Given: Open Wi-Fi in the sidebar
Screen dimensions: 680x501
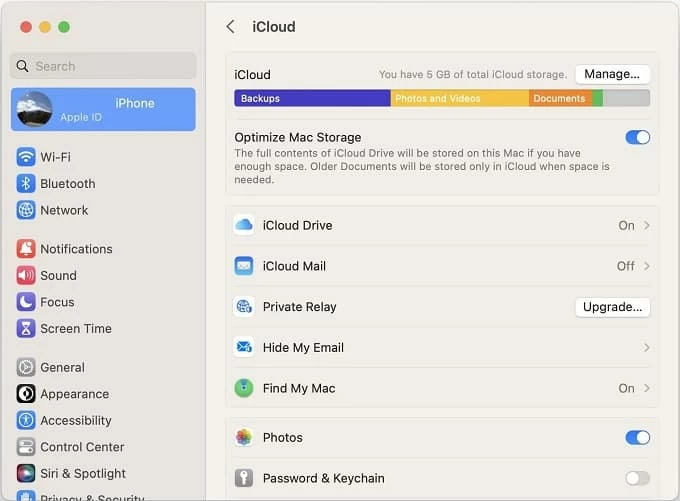Looking at the screenshot, I should [55, 157].
